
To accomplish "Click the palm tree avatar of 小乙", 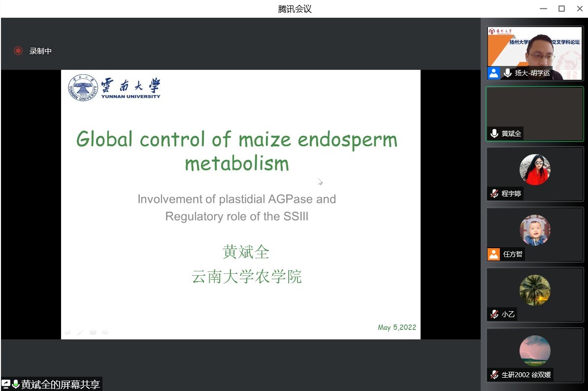I will [x=535, y=290].
